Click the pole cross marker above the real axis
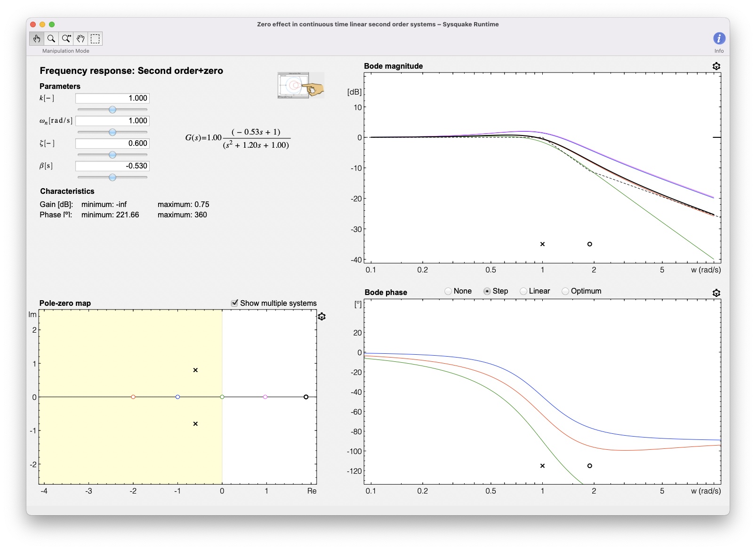The width and height of the screenshot is (756, 550). (x=196, y=370)
